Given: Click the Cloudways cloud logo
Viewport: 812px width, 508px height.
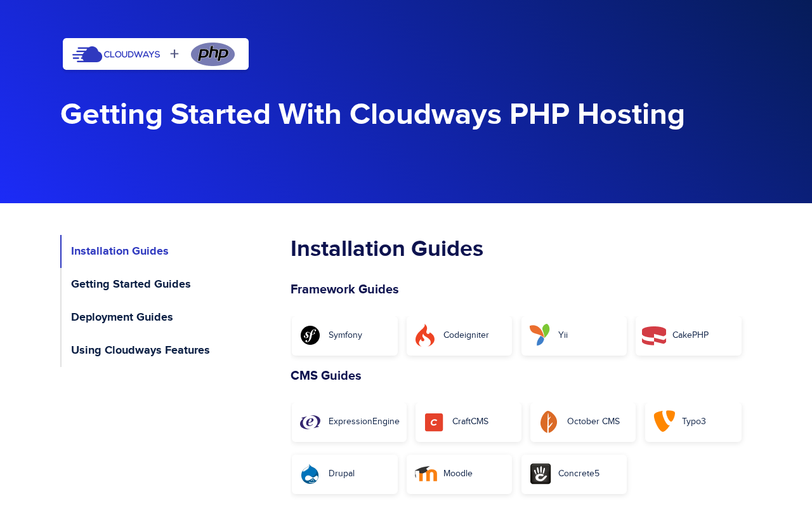Looking at the screenshot, I should (116, 54).
